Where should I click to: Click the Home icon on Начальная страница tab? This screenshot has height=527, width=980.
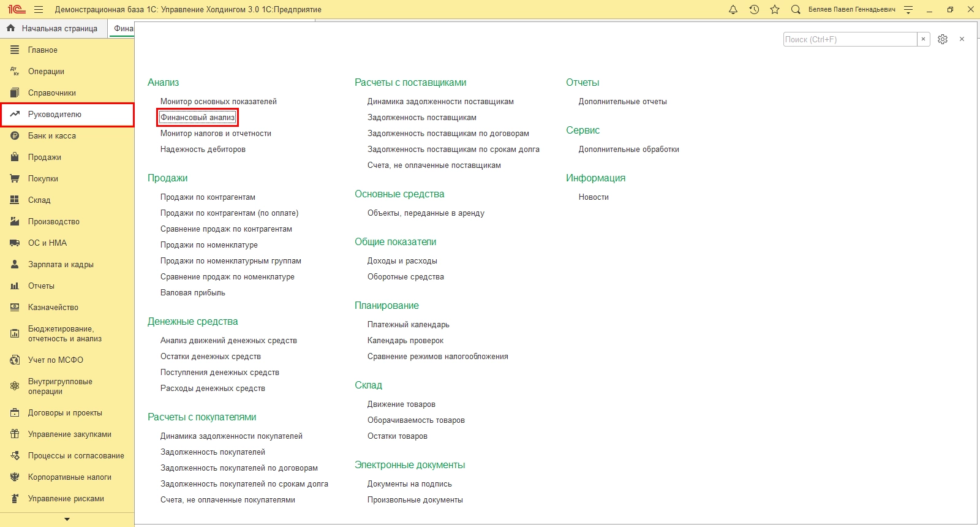point(10,28)
